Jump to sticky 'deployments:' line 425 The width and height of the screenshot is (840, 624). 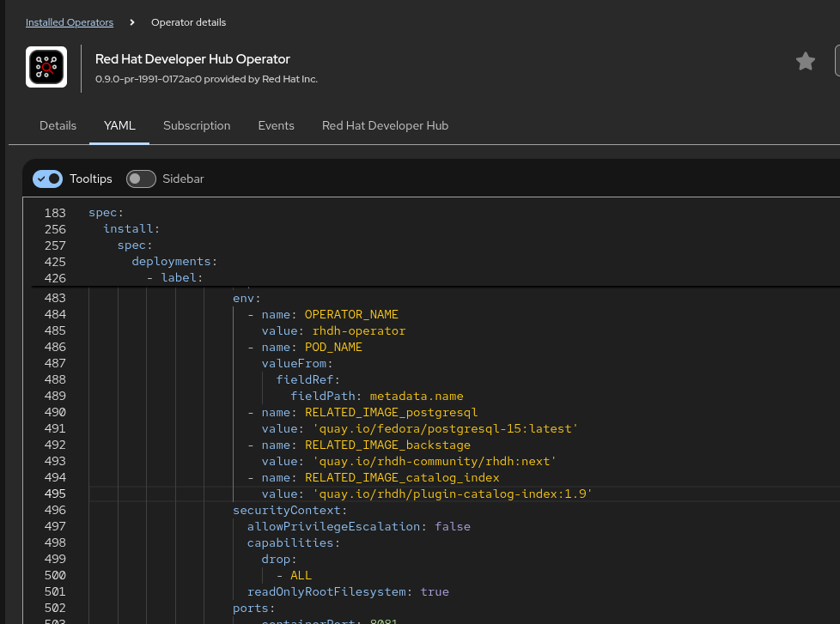point(173,262)
